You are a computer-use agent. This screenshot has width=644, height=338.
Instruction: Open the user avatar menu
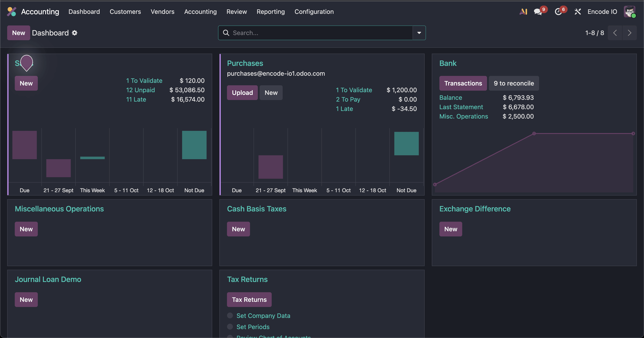(x=629, y=12)
